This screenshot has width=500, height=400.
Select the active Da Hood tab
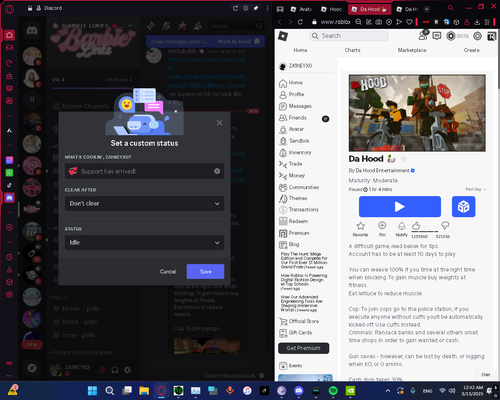click(x=369, y=9)
